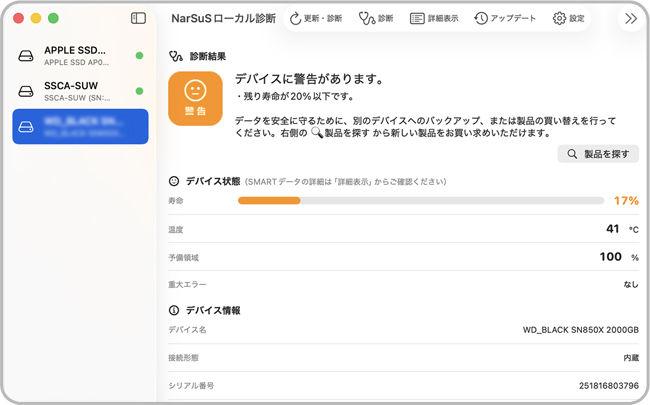Viewport: 650px width, 405px height.
Task: Open 詳細表示 detail view
Action: pyautogui.click(x=434, y=18)
